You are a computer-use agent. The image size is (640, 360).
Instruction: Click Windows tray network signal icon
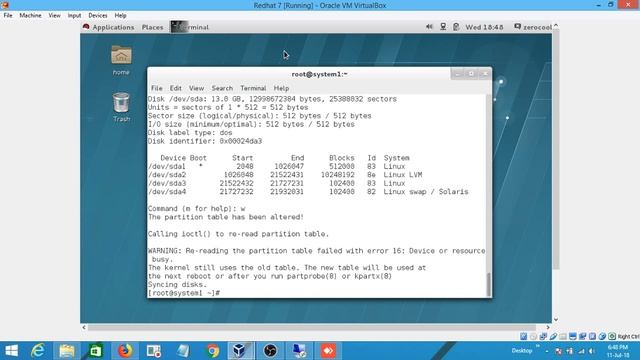[x=581, y=351]
